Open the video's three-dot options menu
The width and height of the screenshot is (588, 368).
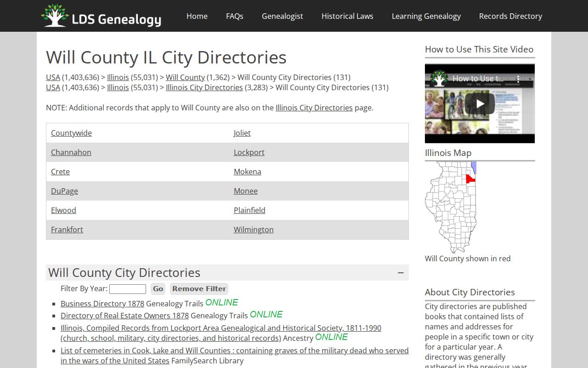518,79
